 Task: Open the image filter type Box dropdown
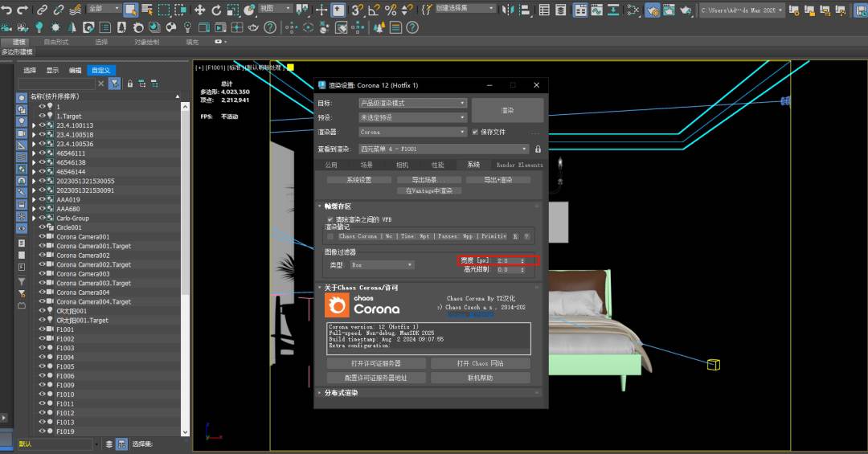point(382,265)
